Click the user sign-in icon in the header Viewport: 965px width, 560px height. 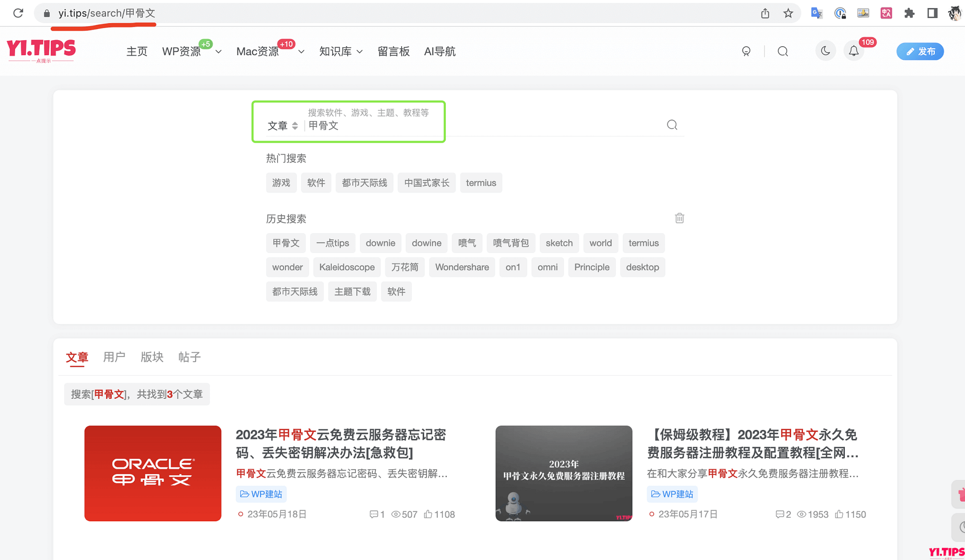(x=746, y=51)
